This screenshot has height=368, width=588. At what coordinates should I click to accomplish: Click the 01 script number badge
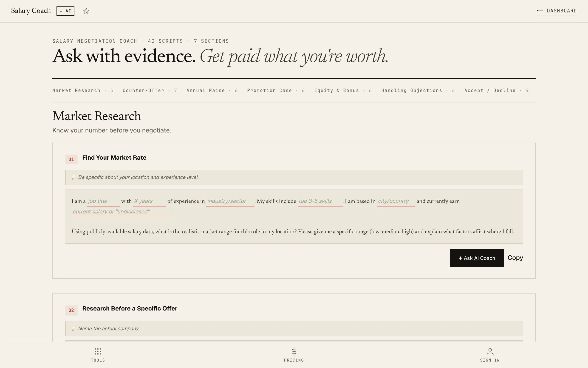(71, 159)
